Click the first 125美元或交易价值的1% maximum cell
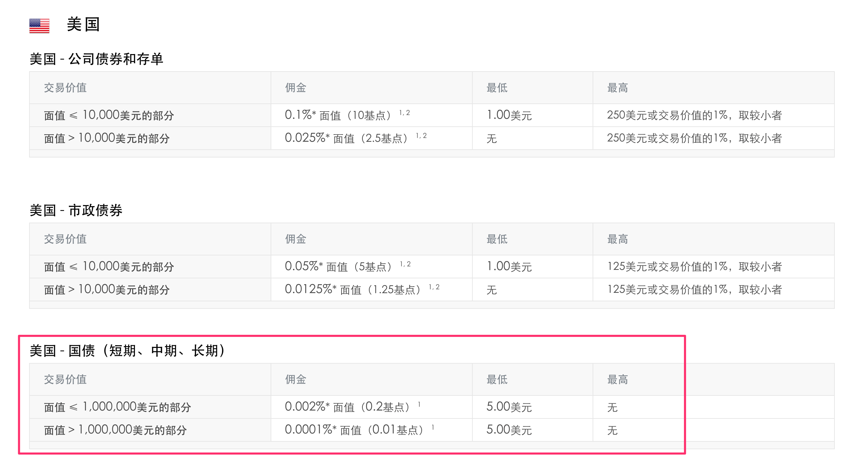The image size is (868, 465). 694,267
